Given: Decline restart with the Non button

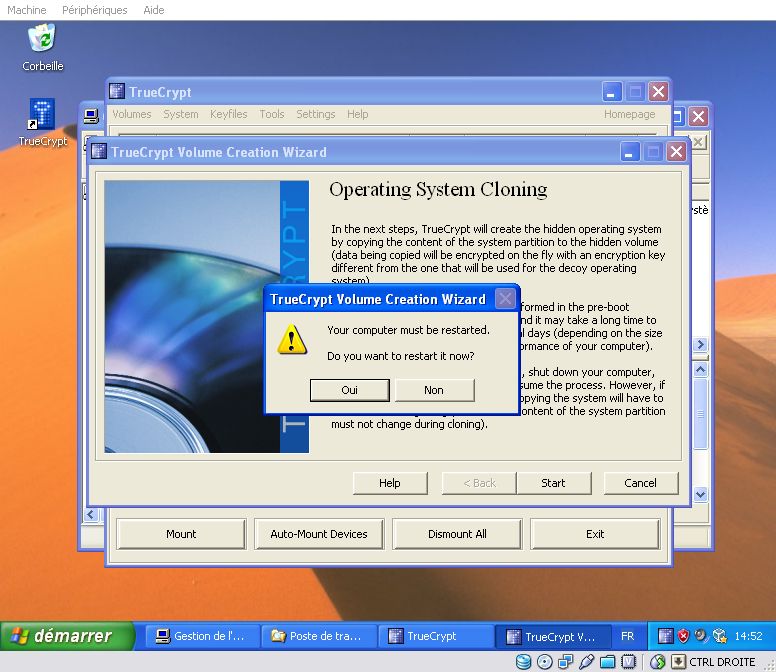Looking at the screenshot, I should point(434,390).
